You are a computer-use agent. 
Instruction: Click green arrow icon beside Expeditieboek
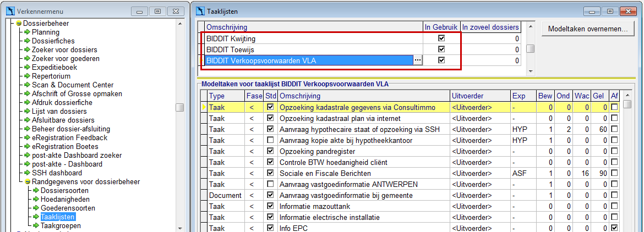coord(27,67)
